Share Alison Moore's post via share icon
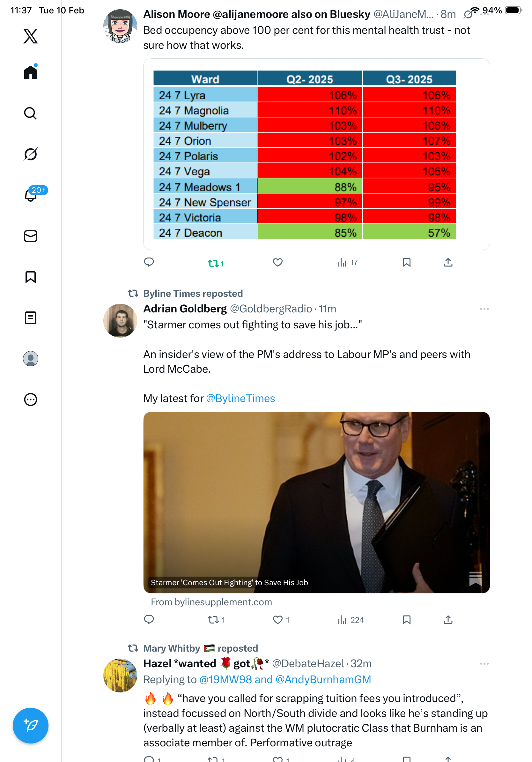 tap(448, 263)
